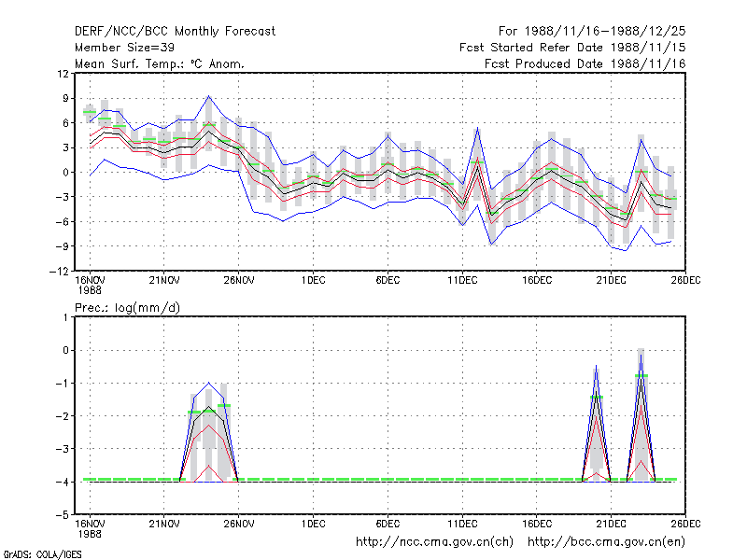
Task: Click the Prec.: log(mm/d) chart label
Action: click(x=127, y=308)
